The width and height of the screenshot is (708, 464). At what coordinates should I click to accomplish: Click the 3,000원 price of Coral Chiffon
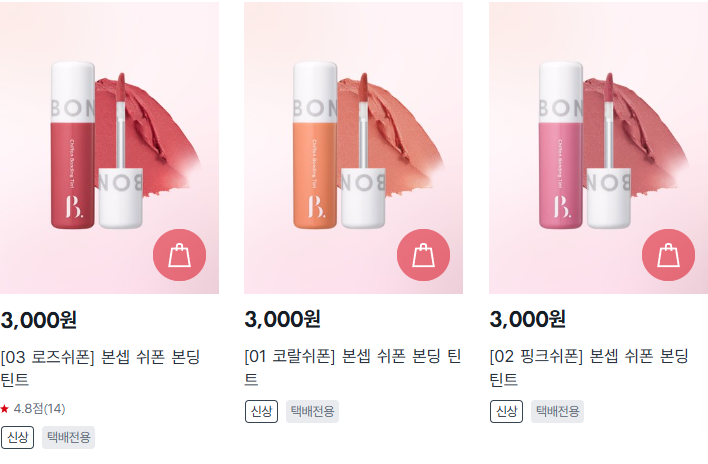pos(283,320)
